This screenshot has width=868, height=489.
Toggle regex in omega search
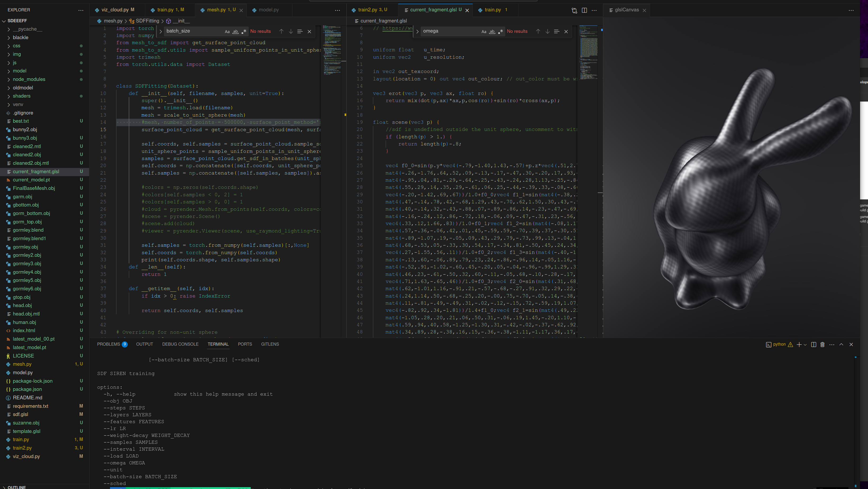point(501,31)
